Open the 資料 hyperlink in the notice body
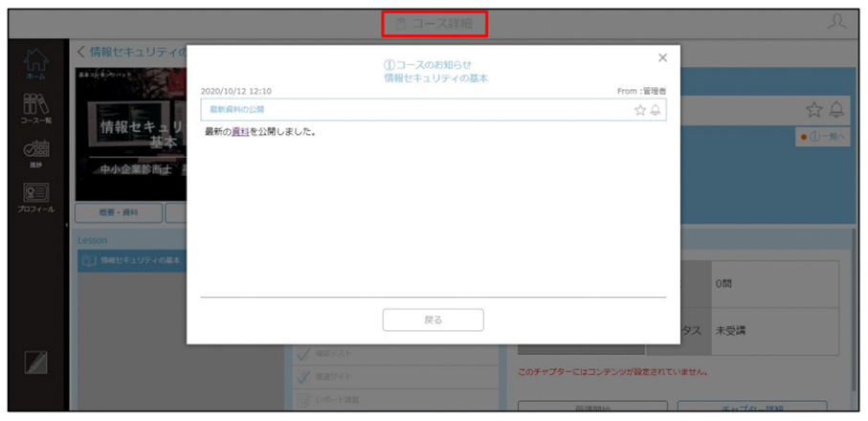 [240, 132]
